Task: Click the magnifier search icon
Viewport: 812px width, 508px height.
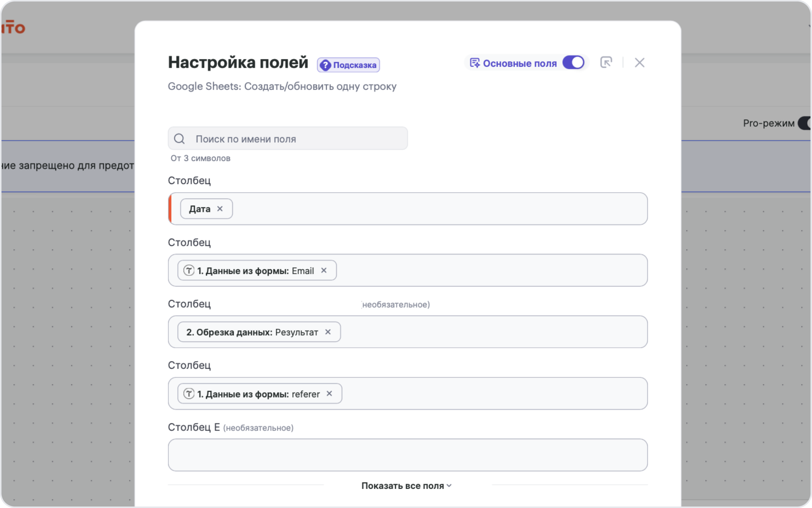Action: pyautogui.click(x=179, y=139)
